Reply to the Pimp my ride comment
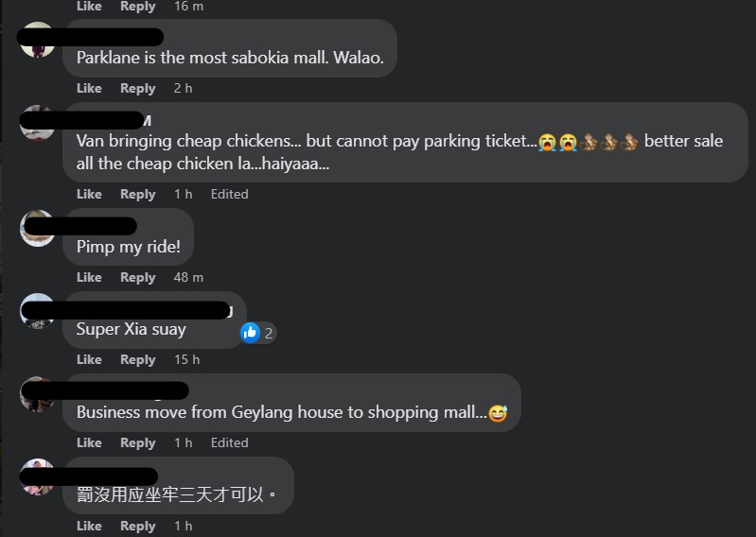Viewport: 756px width, 537px height. click(x=138, y=277)
